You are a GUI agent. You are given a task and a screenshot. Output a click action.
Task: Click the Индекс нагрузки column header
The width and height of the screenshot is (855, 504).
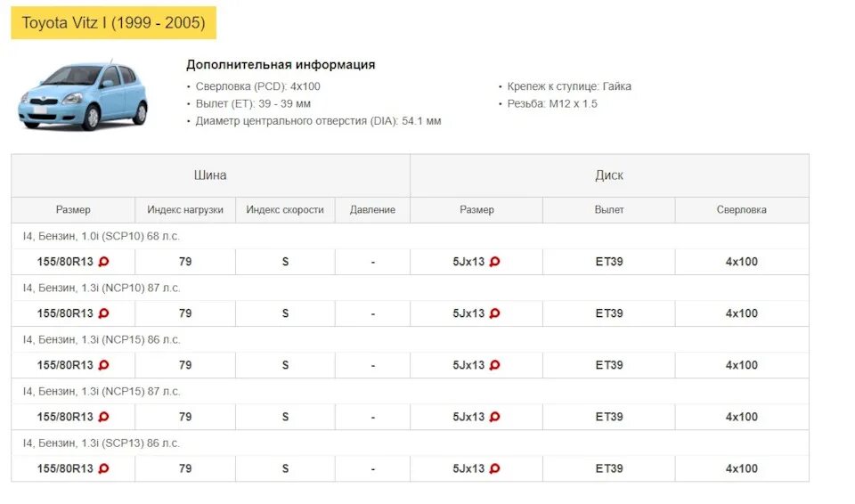click(x=185, y=210)
